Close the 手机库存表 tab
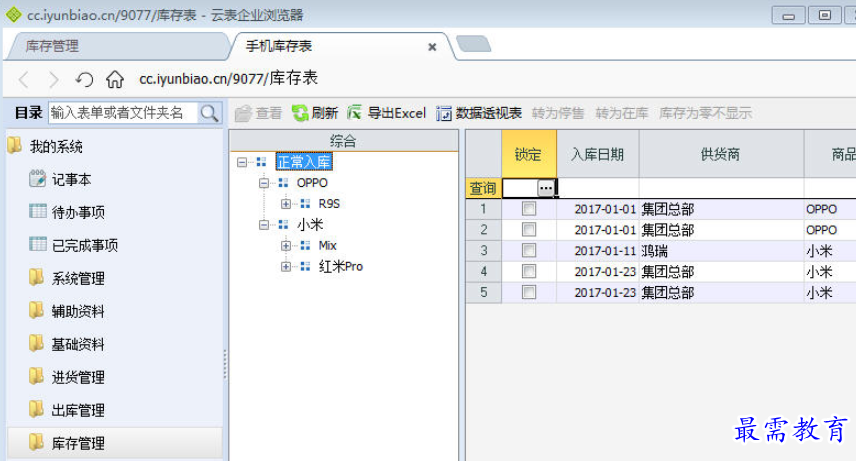 click(432, 47)
